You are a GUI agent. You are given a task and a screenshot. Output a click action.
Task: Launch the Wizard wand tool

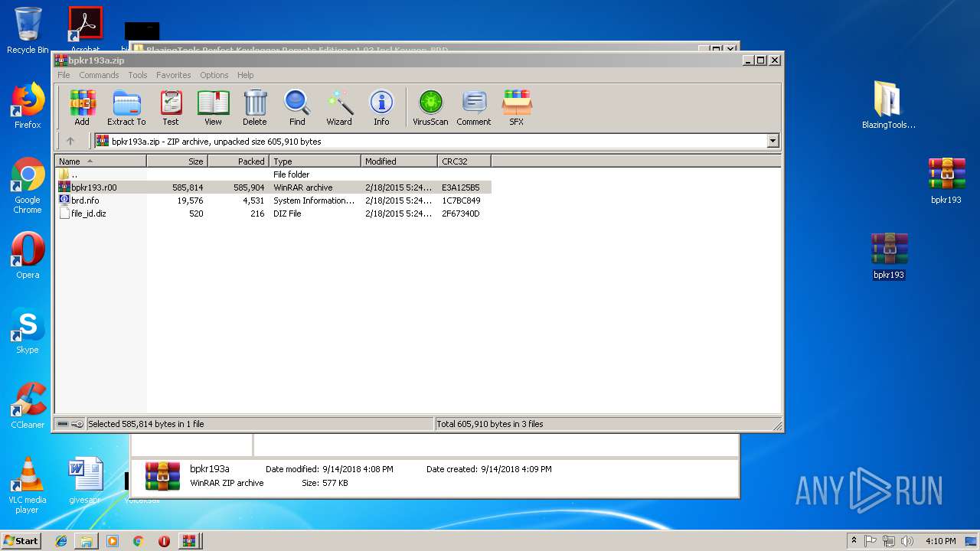pos(339,107)
